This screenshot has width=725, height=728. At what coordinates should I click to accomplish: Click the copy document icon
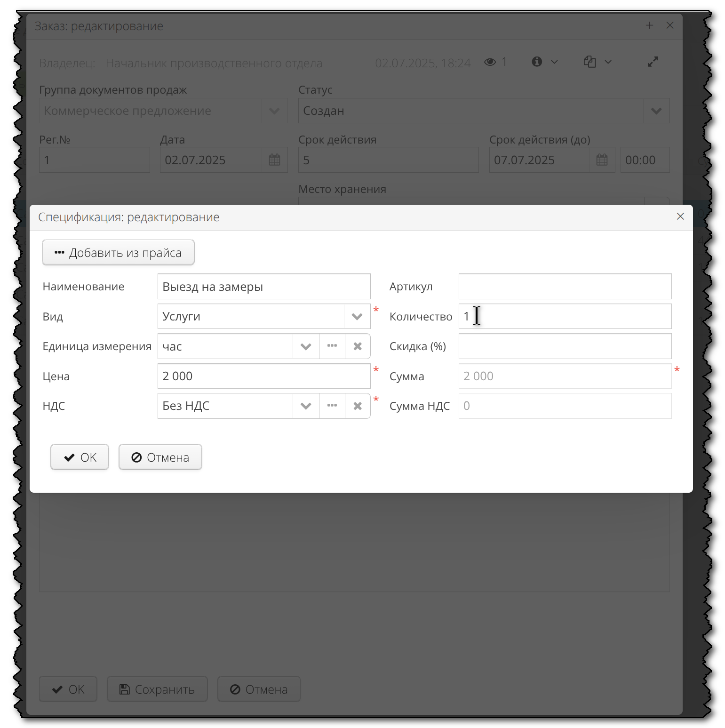(x=590, y=62)
